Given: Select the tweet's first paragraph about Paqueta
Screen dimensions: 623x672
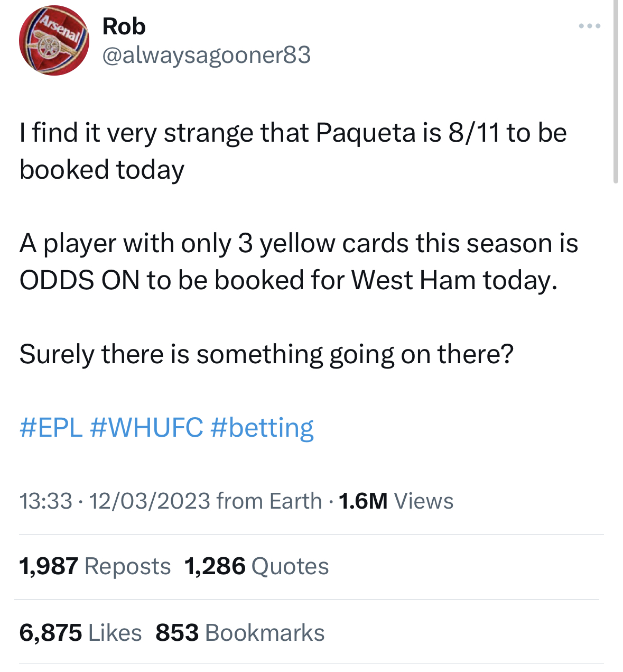Looking at the screenshot, I should click(x=293, y=151).
